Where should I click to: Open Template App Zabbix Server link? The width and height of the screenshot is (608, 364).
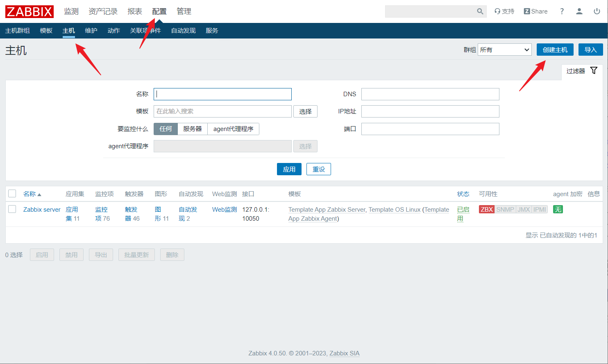pyautogui.click(x=327, y=209)
